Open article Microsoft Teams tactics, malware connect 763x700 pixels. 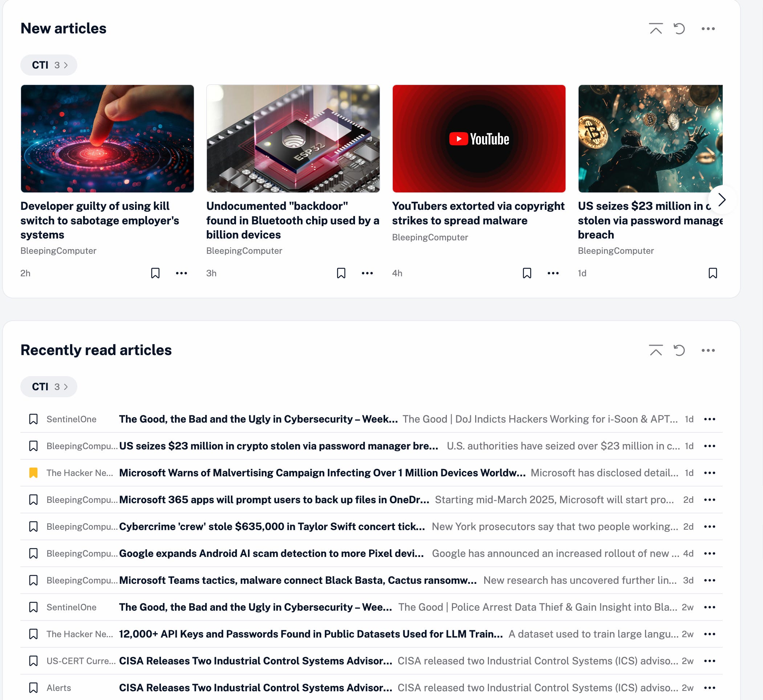pos(298,580)
